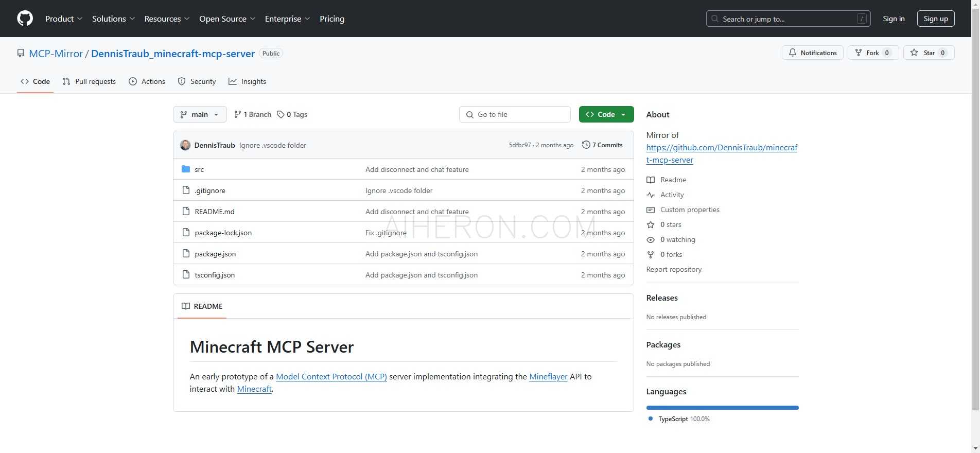This screenshot has width=980, height=453.
Task: Open the Activity link
Action: pyautogui.click(x=666, y=195)
